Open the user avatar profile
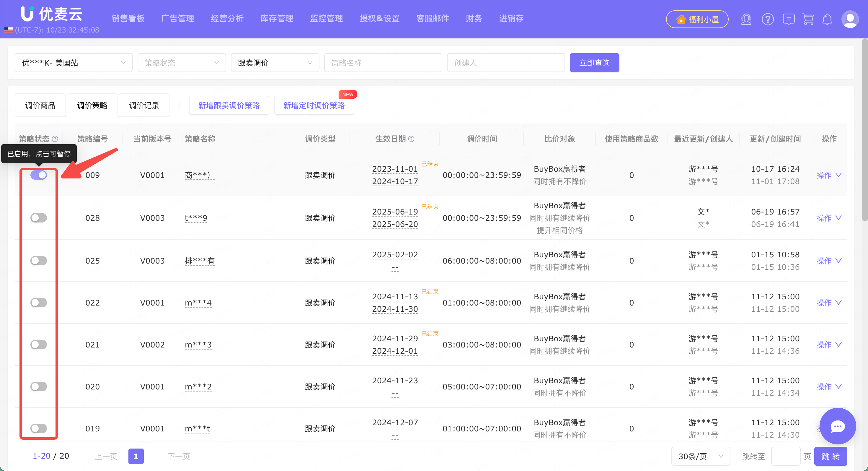The width and height of the screenshot is (868, 471). tap(850, 19)
